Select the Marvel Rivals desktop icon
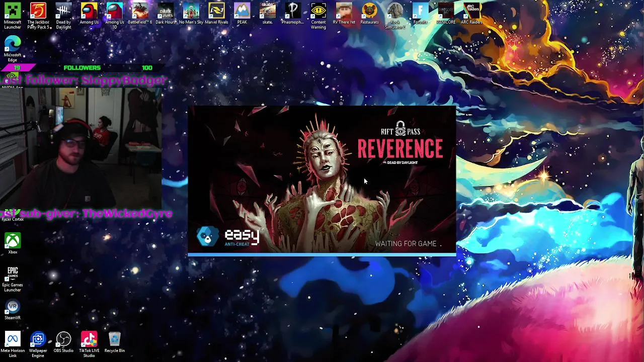 pos(216,14)
